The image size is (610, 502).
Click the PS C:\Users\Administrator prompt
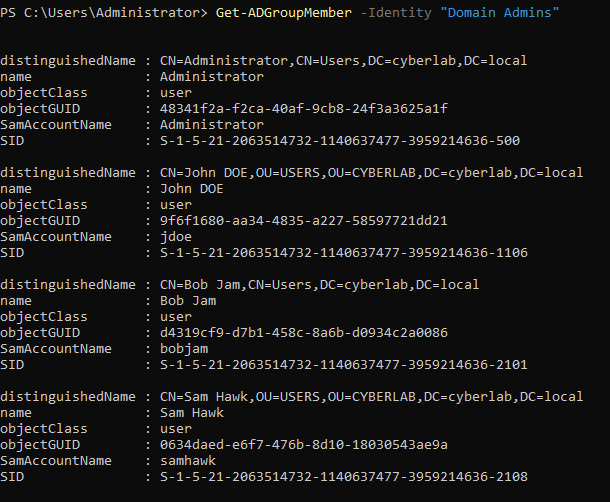point(114,11)
